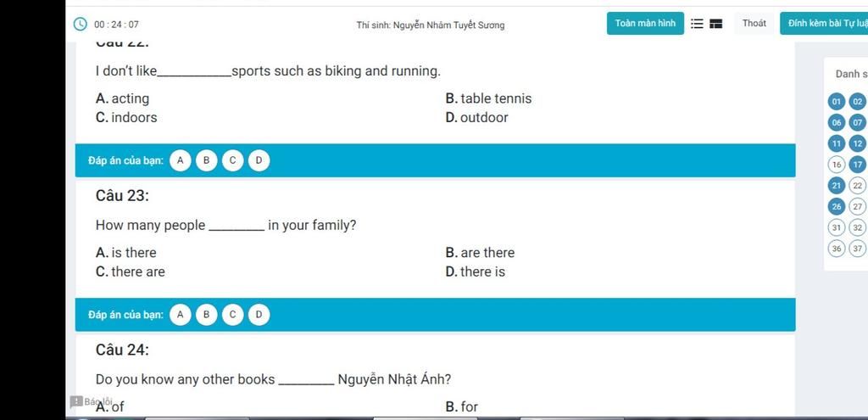Open question 27 from the question list

858,207
